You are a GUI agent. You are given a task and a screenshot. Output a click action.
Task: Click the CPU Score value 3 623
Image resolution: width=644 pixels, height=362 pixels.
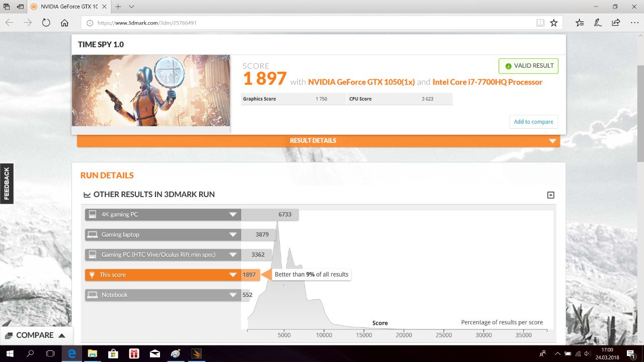[428, 99]
